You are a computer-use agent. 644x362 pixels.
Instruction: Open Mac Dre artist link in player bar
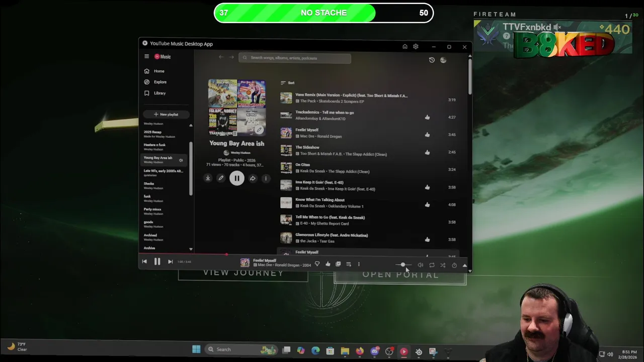[265, 265]
